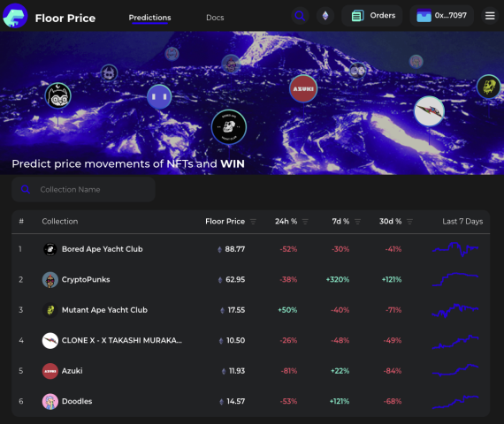Viewport: 504px width, 424px height.
Task: Click the owl avatar bubble on banner
Action: (57, 96)
